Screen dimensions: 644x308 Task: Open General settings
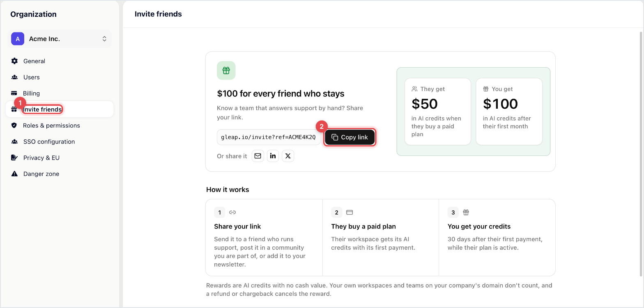click(x=60, y=61)
